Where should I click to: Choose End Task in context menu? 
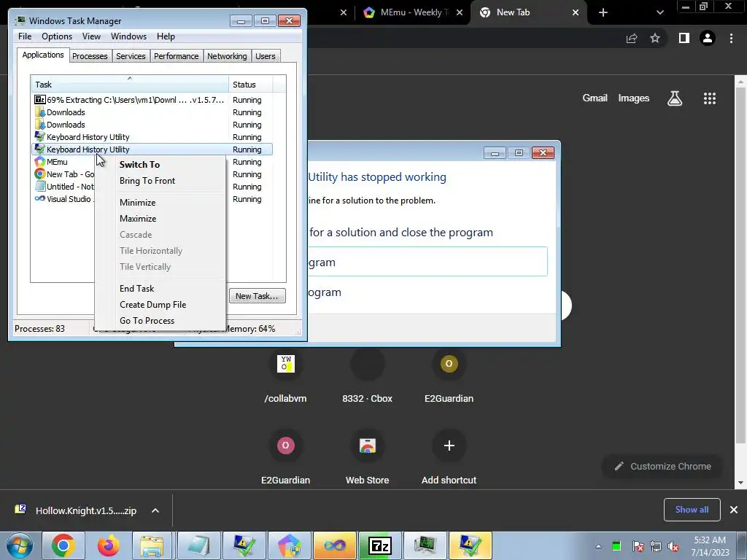coord(136,289)
